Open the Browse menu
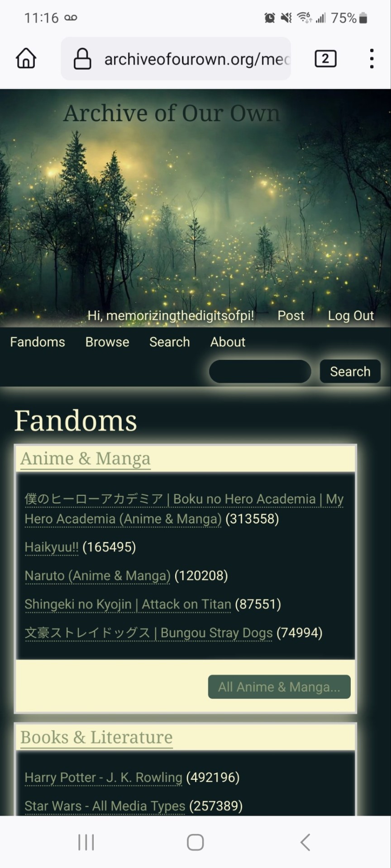The image size is (391, 868). (107, 342)
